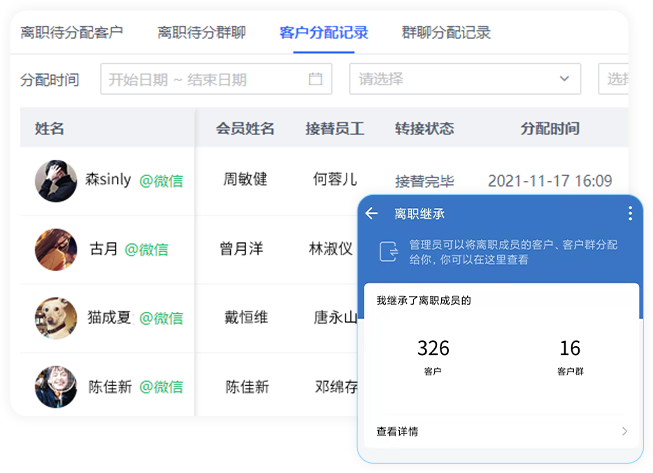The image size is (653, 473).
Task: Click @微信 tag next to 古月
Action: pos(146,249)
